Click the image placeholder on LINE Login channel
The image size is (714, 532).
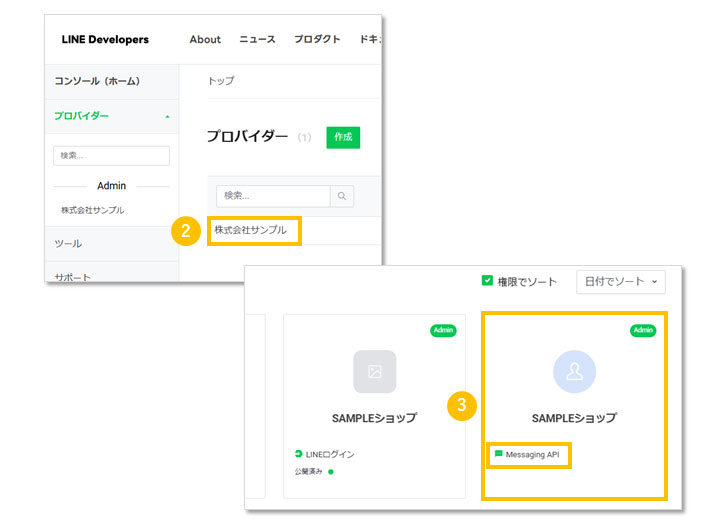click(375, 372)
